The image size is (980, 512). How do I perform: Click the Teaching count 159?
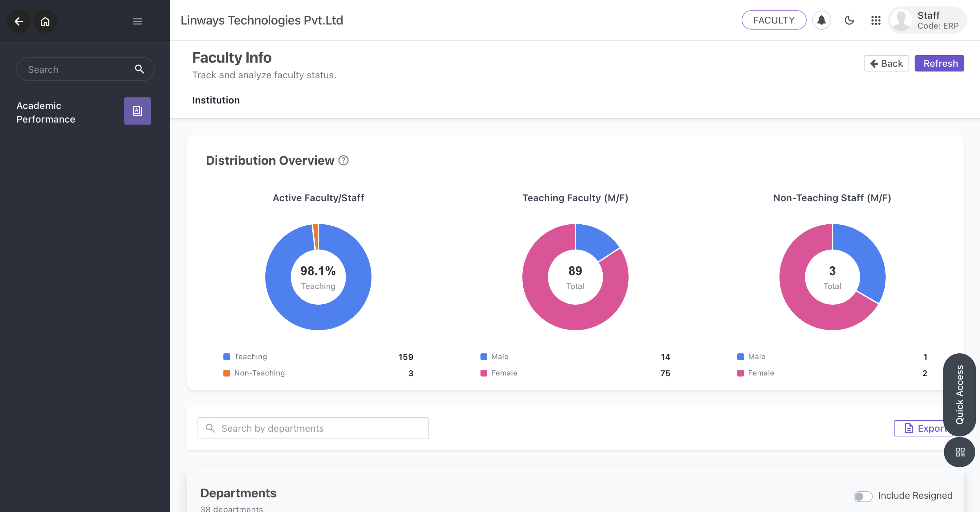(x=406, y=357)
